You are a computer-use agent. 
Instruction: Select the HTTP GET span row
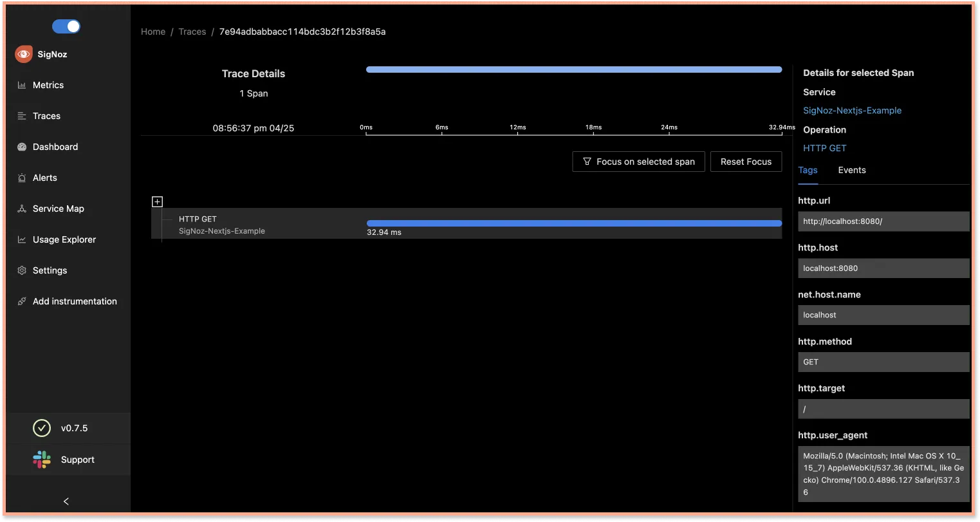pos(467,223)
